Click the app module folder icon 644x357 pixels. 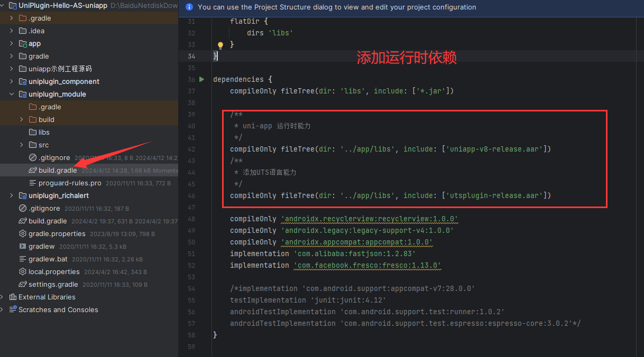(23, 43)
